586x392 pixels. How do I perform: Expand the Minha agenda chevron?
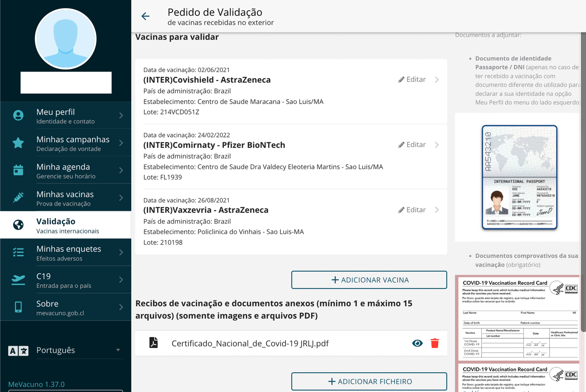point(121,171)
